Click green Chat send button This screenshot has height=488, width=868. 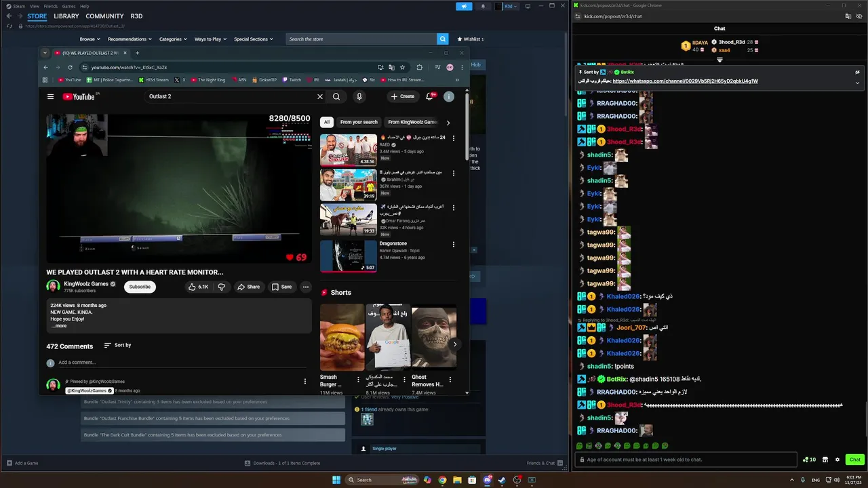[x=854, y=460]
